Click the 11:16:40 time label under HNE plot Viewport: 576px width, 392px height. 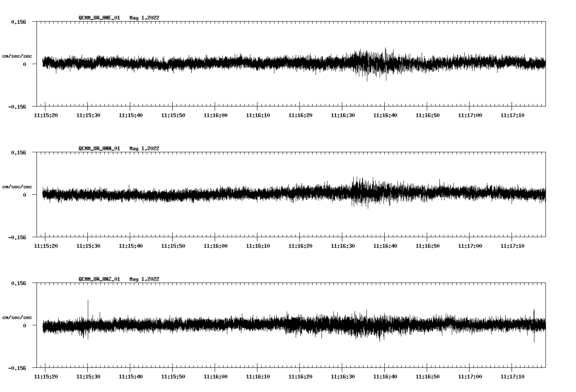[x=385, y=115]
